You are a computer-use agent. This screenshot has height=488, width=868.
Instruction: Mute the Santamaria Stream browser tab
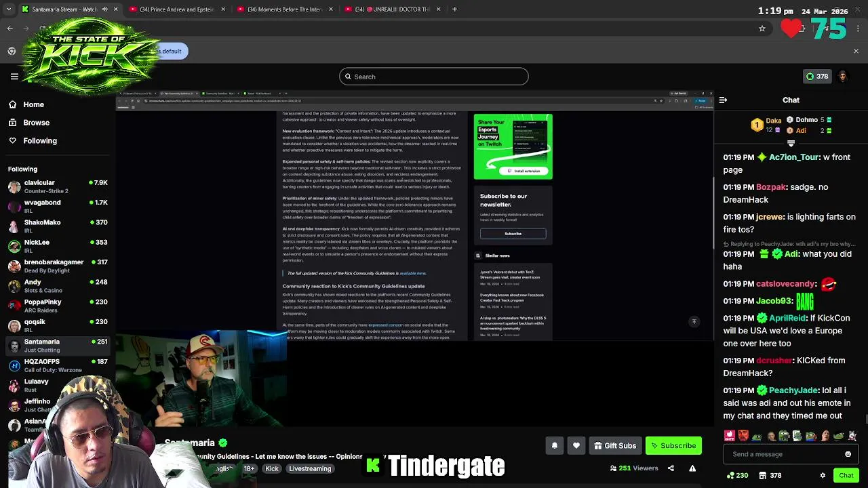(x=104, y=9)
